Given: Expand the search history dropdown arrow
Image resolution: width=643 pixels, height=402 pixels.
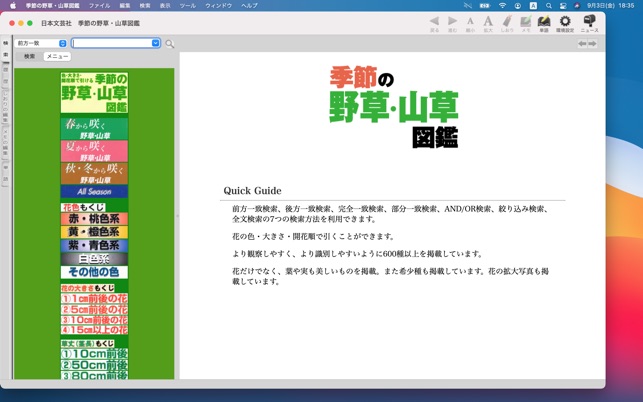Looking at the screenshot, I should pos(155,43).
